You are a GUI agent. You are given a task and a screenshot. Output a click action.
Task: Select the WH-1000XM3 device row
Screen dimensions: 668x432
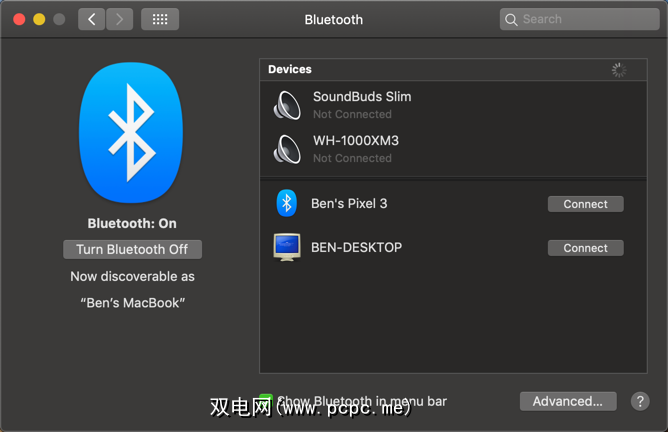coord(453,149)
